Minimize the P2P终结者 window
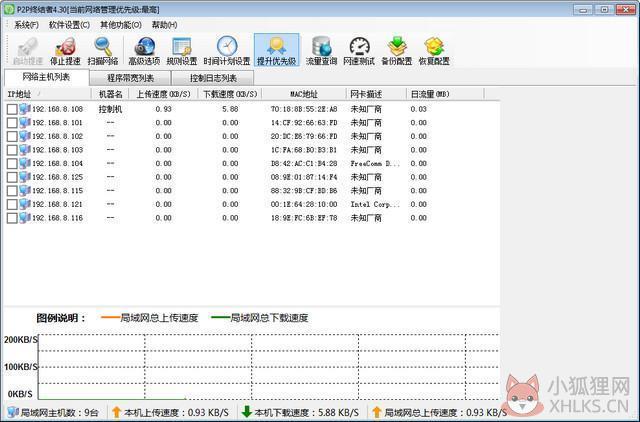This screenshot has width=640, height=422. (583, 9)
